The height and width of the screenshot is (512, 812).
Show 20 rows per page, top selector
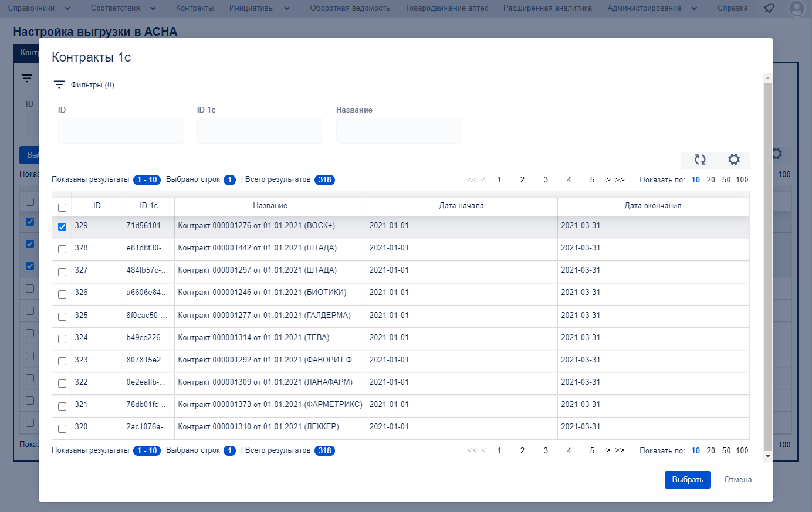(710, 179)
